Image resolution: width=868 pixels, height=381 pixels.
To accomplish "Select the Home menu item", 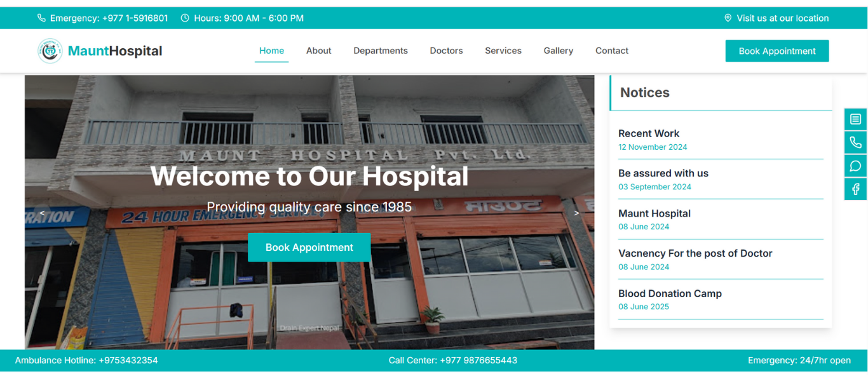I will click(x=272, y=51).
